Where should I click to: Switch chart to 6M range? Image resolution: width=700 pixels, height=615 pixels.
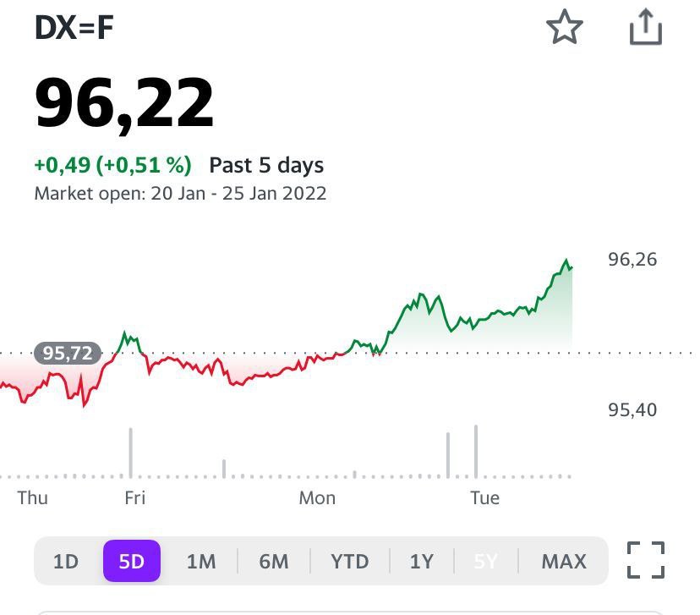274,561
